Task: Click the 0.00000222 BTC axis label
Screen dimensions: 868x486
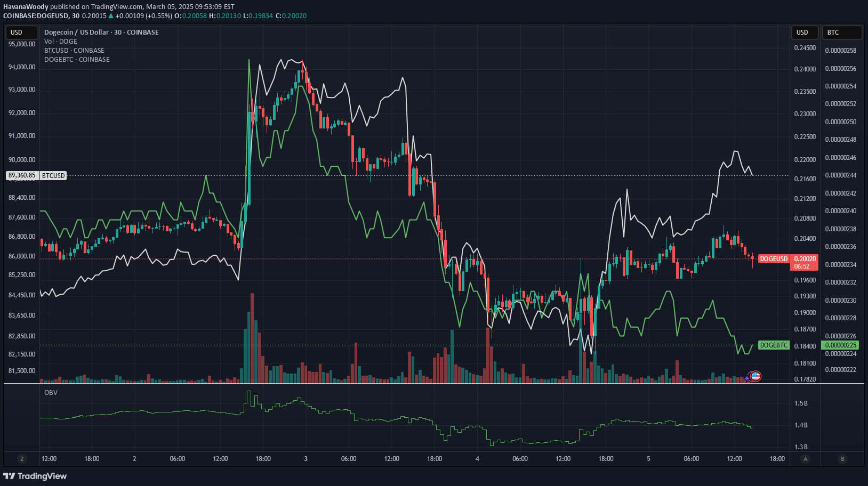Action: pos(841,370)
